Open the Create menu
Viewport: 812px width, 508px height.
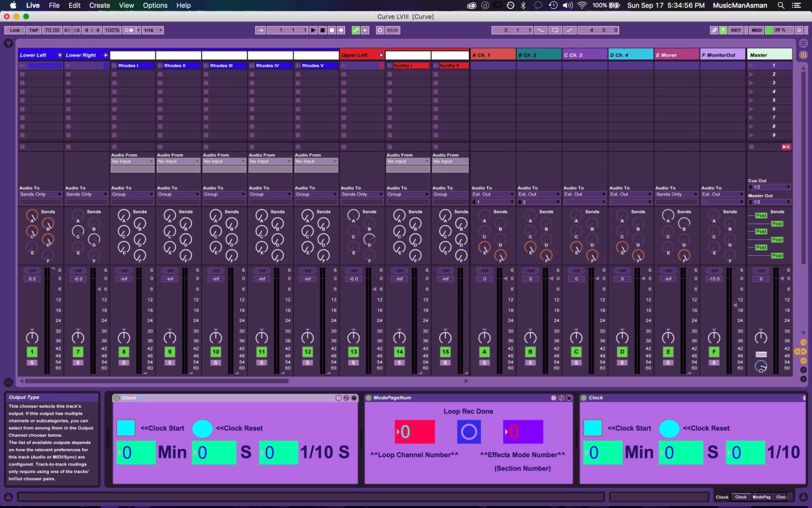pyautogui.click(x=100, y=5)
